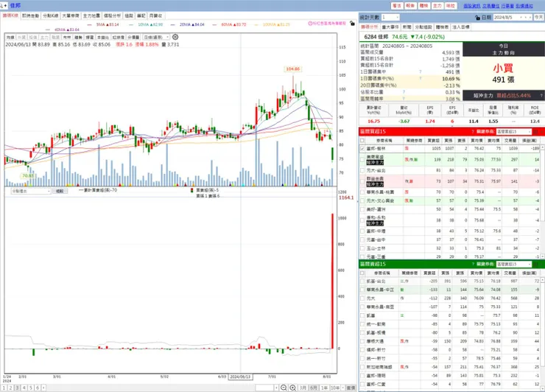Switch to the 即時走勢 tab

(31, 16)
